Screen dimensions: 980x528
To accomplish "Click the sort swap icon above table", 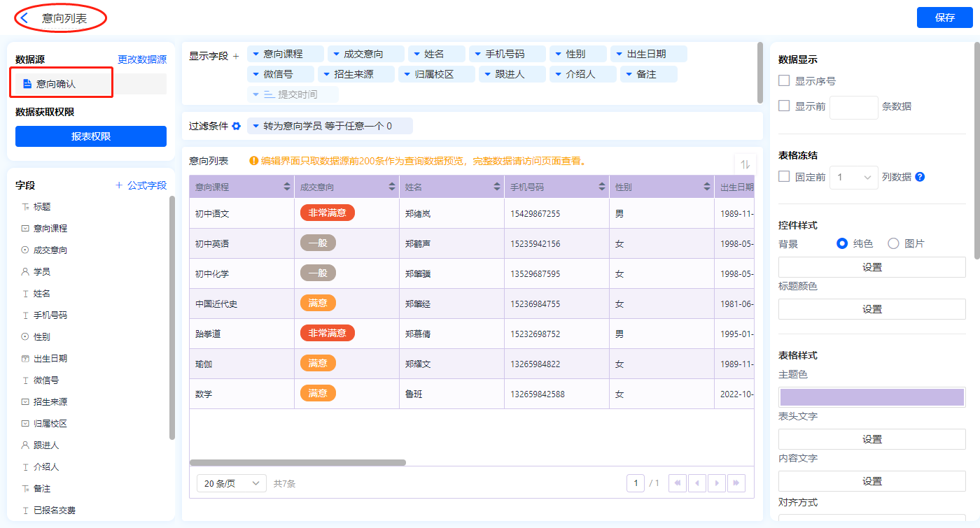I will 745,164.
